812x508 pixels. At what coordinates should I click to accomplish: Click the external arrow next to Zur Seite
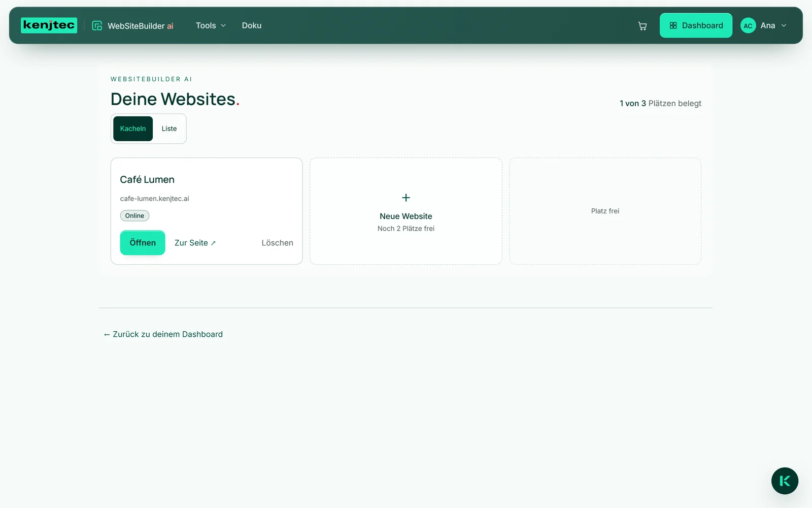pyautogui.click(x=213, y=243)
